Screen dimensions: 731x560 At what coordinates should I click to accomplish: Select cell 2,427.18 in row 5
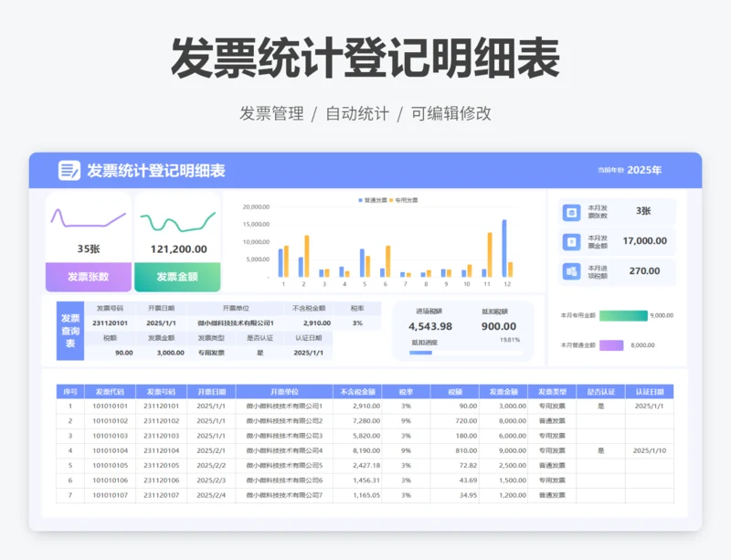point(357,466)
